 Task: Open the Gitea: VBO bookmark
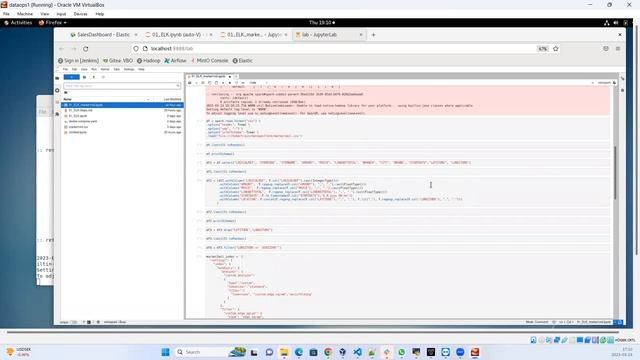(118, 60)
